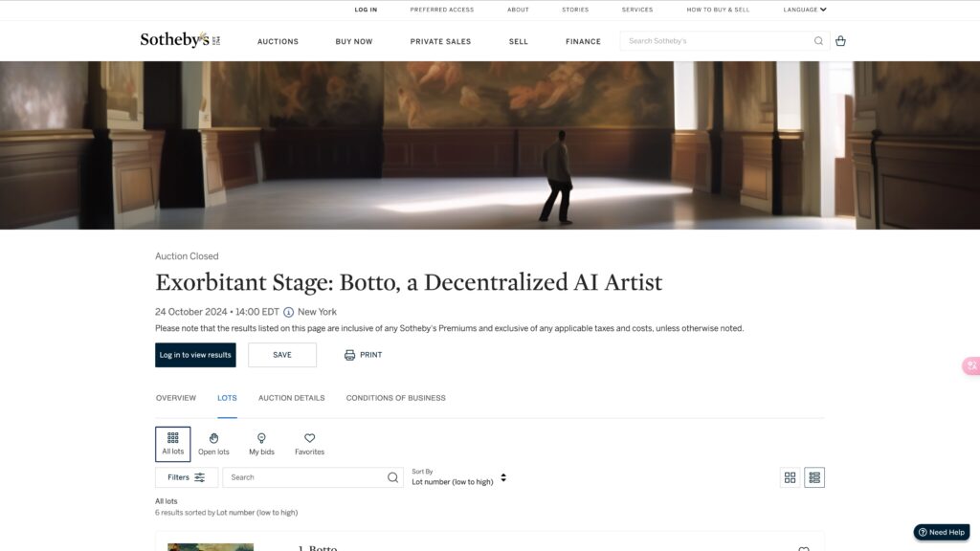Switch to list view layout
This screenshot has width=980, height=551.
click(x=814, y=477)
